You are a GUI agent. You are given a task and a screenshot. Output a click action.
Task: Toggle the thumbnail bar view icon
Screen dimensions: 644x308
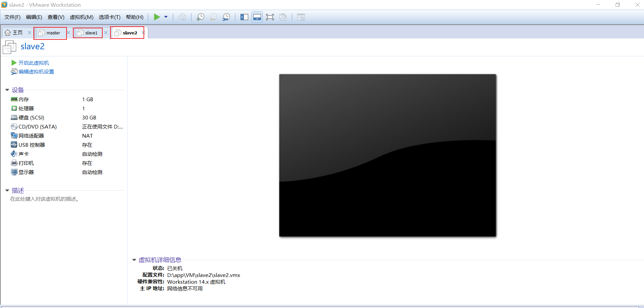[x=257, y=17]
